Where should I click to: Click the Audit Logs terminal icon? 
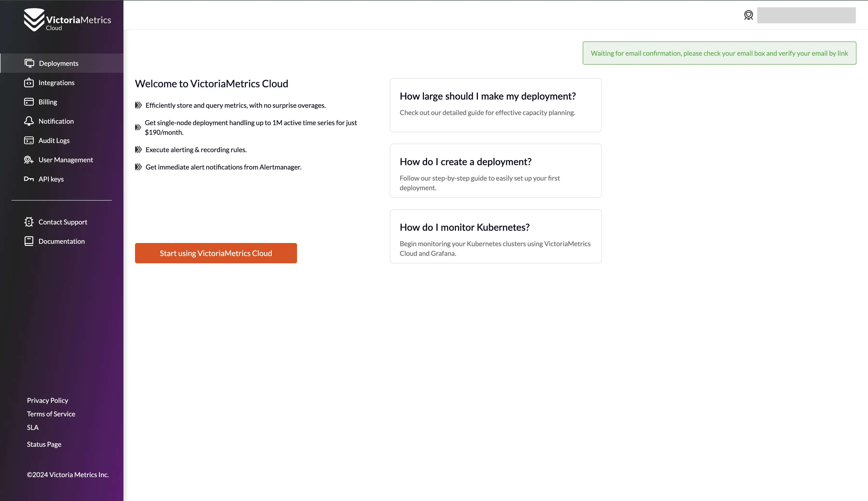click(29, 140)
